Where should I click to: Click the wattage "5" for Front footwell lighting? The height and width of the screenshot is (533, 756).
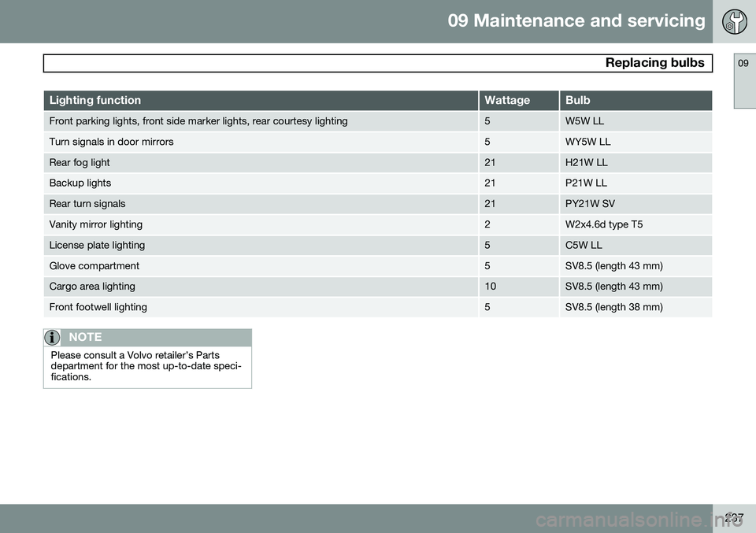tap(487, 308)
